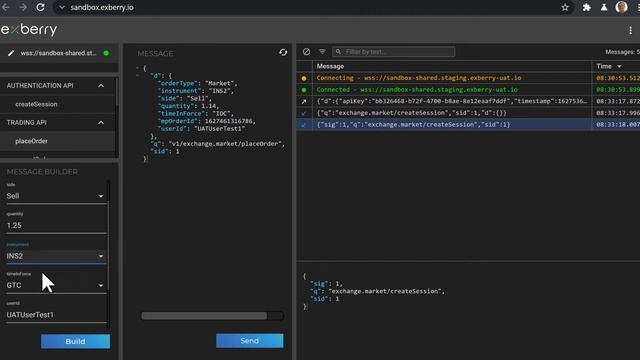Open the timeInForce dropdown showing GTC
The image size is (640, 360).
(x=56, y=285)
